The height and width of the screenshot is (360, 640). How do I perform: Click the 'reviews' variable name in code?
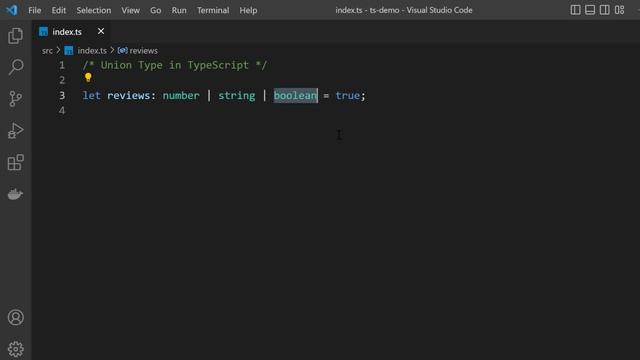tap(129, 96)
